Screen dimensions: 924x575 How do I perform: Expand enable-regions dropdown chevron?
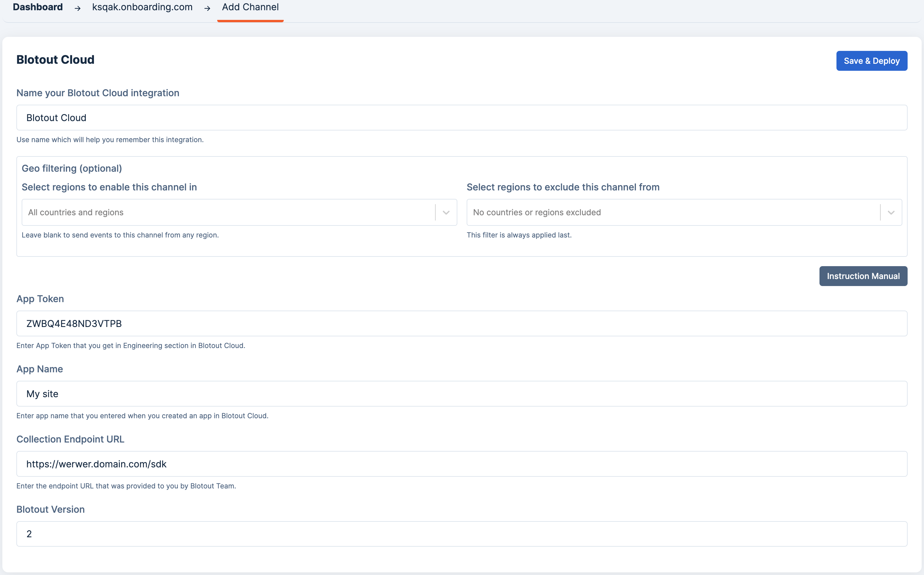point(446,213)
